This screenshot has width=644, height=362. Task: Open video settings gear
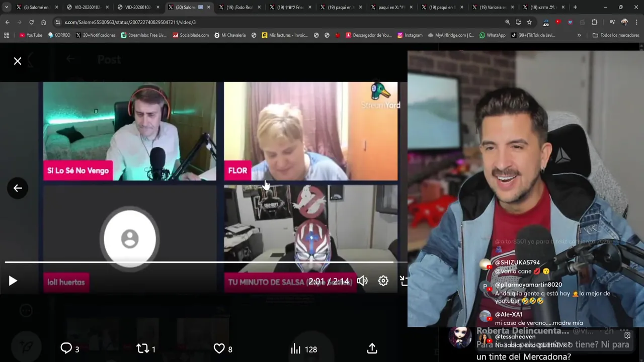point(383,281)
